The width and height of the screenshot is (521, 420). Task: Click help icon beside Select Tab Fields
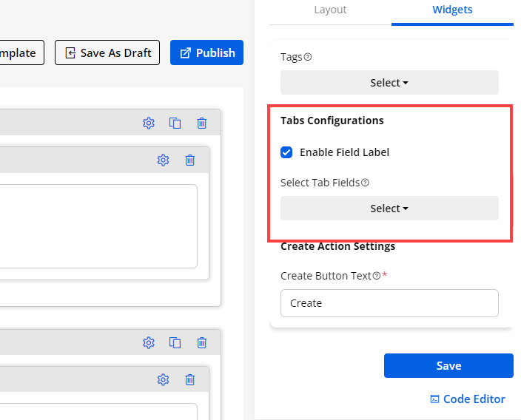click(x=365, y=183)
